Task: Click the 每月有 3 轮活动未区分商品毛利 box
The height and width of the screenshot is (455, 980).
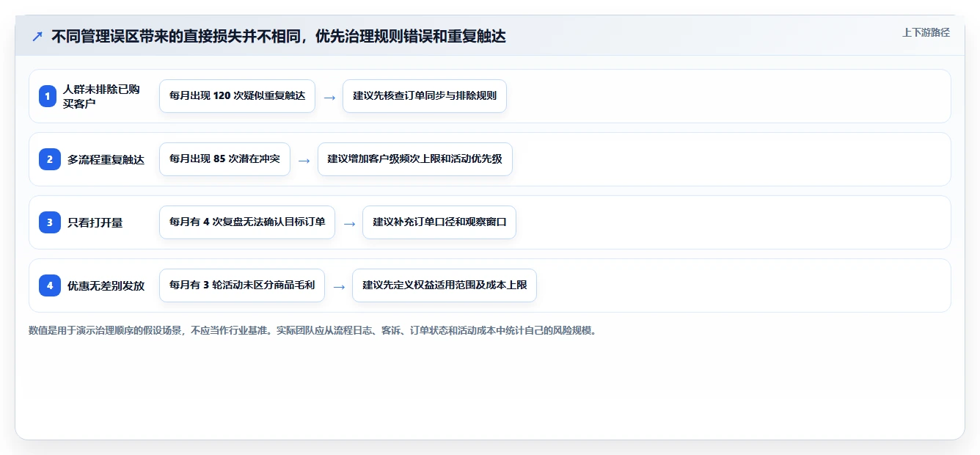Action: (242, 285)
